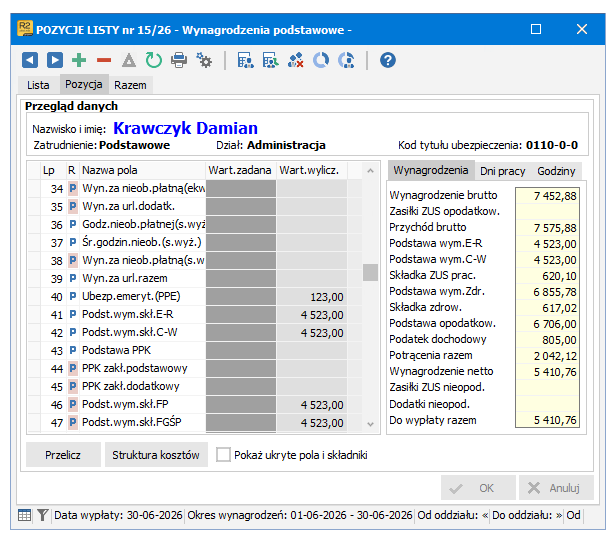Go to previous record with left arrow icon
The width and height of the screenshot is (616, 543).
30,61
